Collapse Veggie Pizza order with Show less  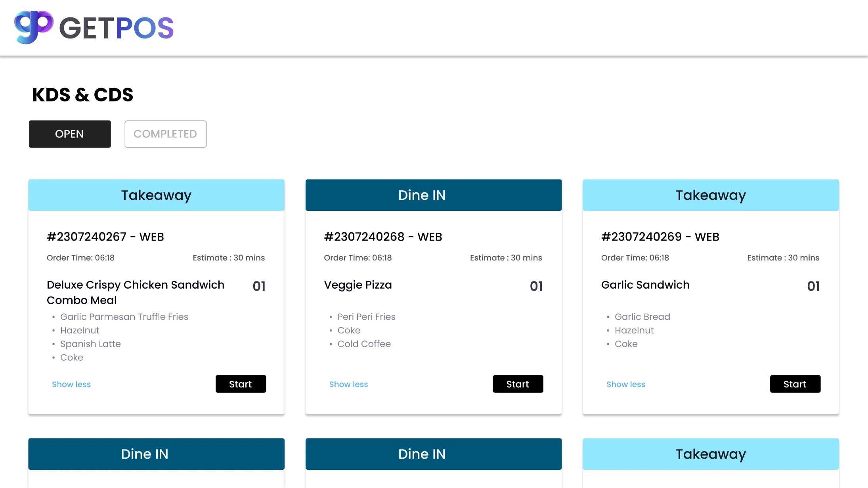coord(348,384)
